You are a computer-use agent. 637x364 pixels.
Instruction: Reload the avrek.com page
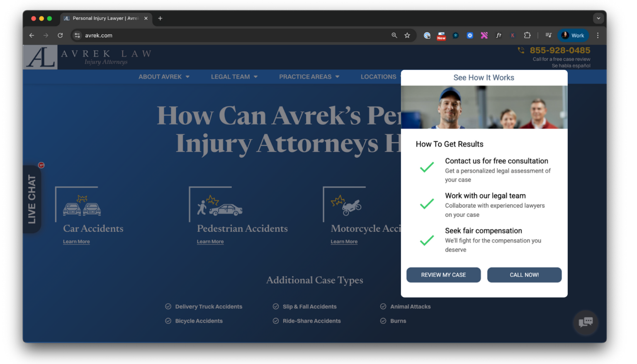(60, 36)
